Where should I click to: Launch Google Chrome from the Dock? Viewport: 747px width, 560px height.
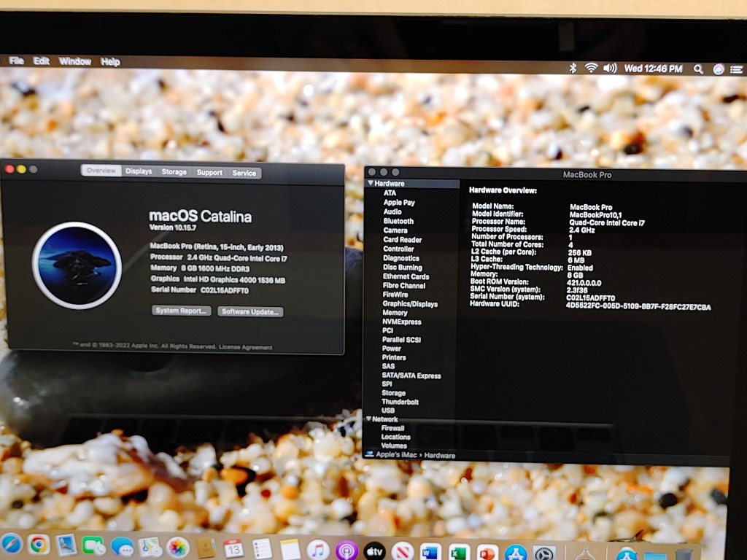(x=39, y=545)
